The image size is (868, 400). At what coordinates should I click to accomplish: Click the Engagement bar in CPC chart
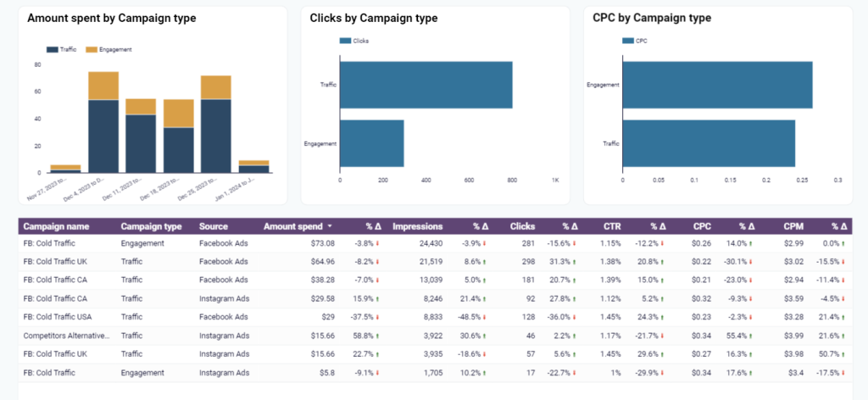(x=717, y=85)
